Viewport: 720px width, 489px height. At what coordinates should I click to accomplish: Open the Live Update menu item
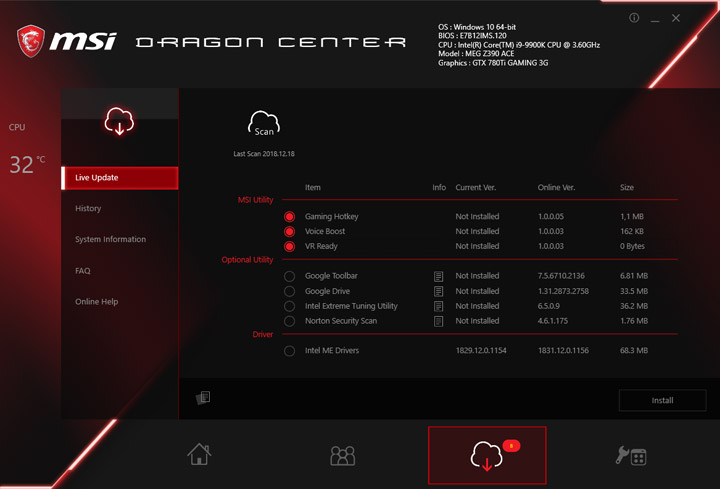pyautogui.click(x=119, y=178)
